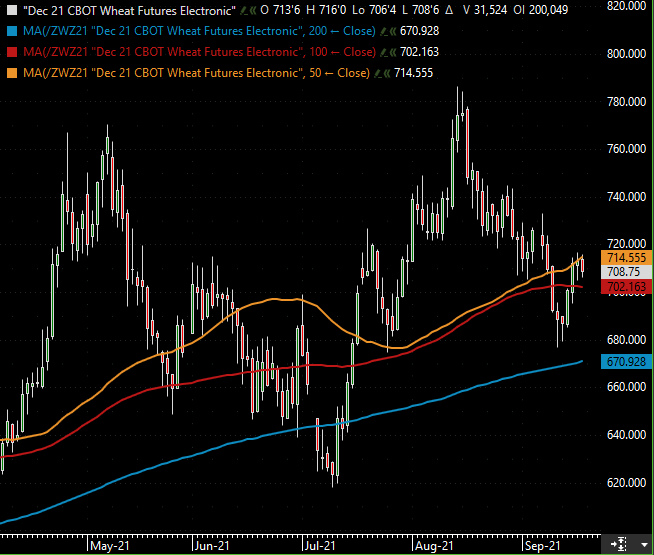Screen dimensions: 654x555
Task: Click the Jun-21 time axis label
Action: click(212, 545)
